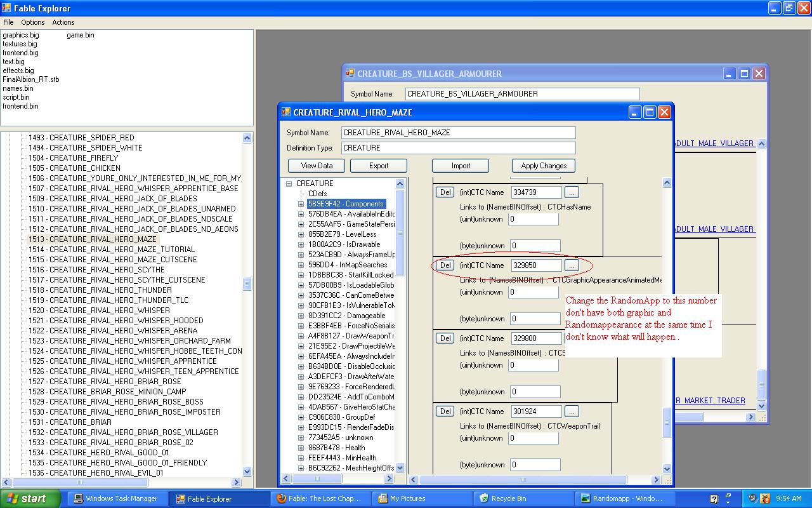Click the Export button
This screenshot has width=812, height=508.
pyautogui.click(x=378, y=166)
